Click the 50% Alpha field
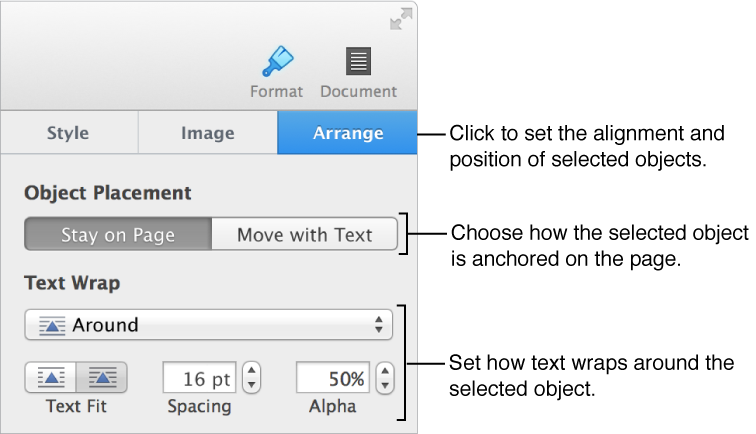This screenshot has width=756, height=434. pos(333,378)
